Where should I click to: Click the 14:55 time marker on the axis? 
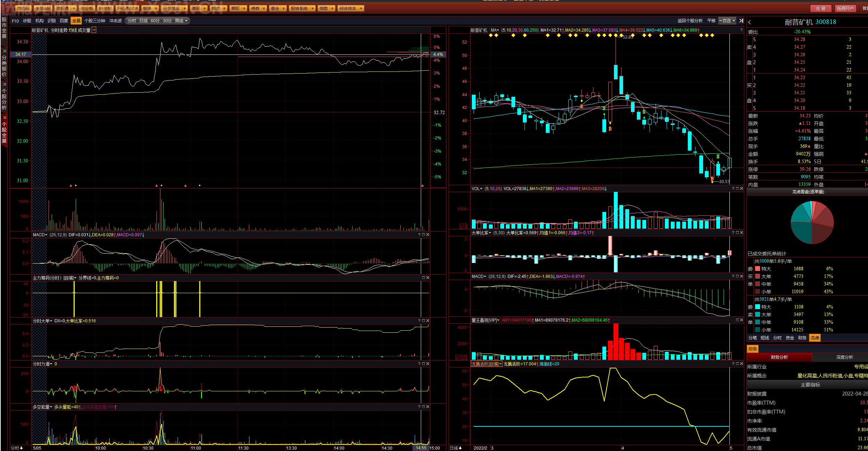(x=421, y=448)
